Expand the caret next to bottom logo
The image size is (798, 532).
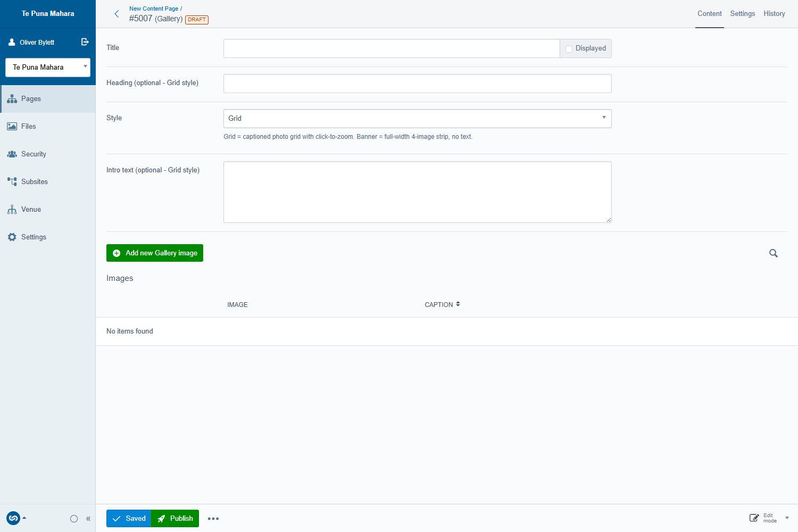point(24,518)
